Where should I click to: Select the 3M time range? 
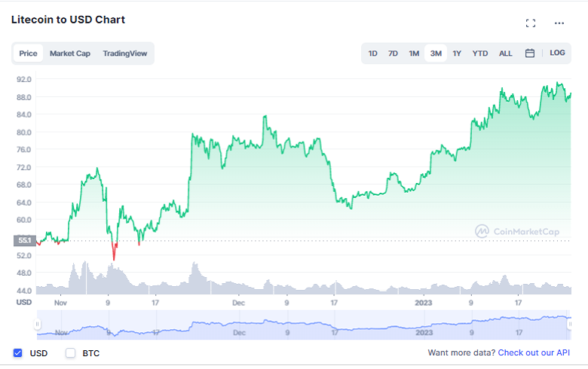(436, 53)
